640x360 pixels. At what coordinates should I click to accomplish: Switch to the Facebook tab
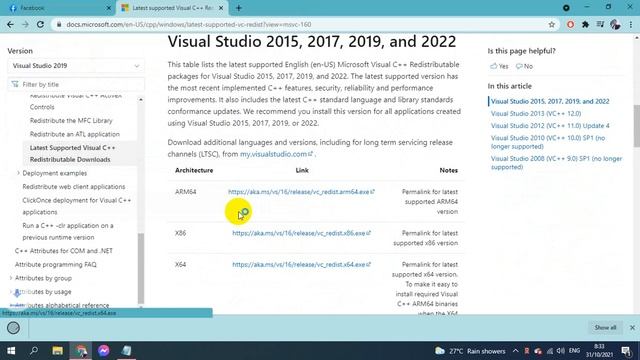point(59,8)
